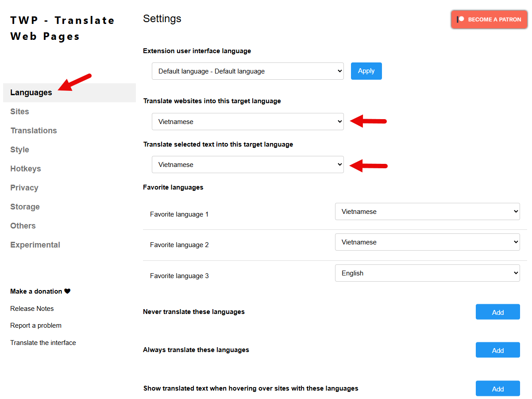Click the Show translated text when hovering label

tap(251, 388)
